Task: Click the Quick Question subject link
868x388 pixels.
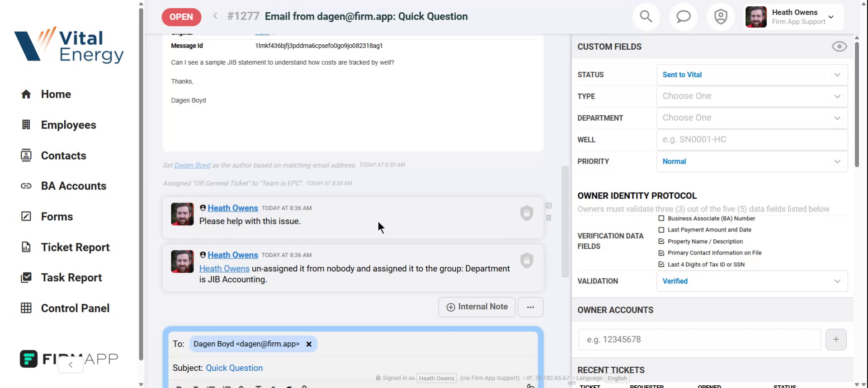Action: point(234,368)
